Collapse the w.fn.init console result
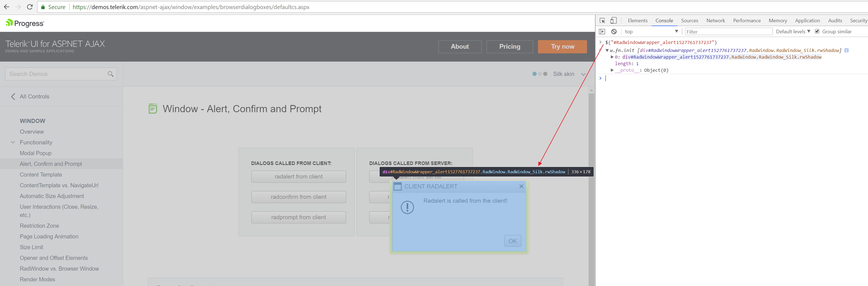 pyautogui.click(x=607, y=51)
